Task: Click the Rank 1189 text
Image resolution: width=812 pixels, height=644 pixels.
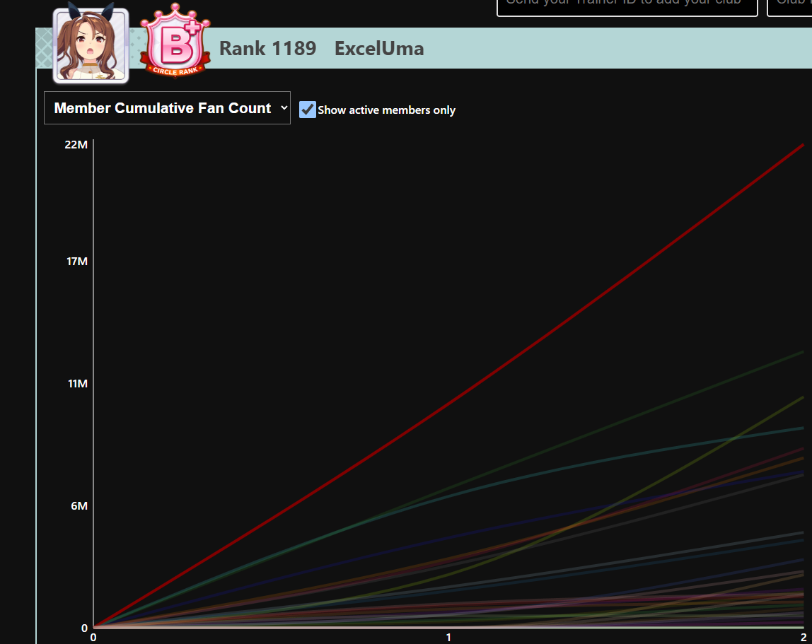Action: coord(268,49)
